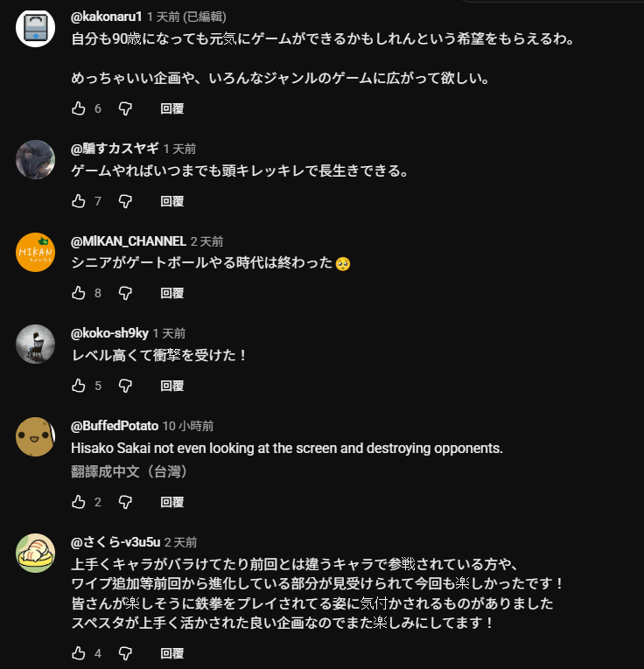The width and height of the screenshot is (644, 669).
Task: Dislike the @BuffedPotato comment
Action: 125,502
